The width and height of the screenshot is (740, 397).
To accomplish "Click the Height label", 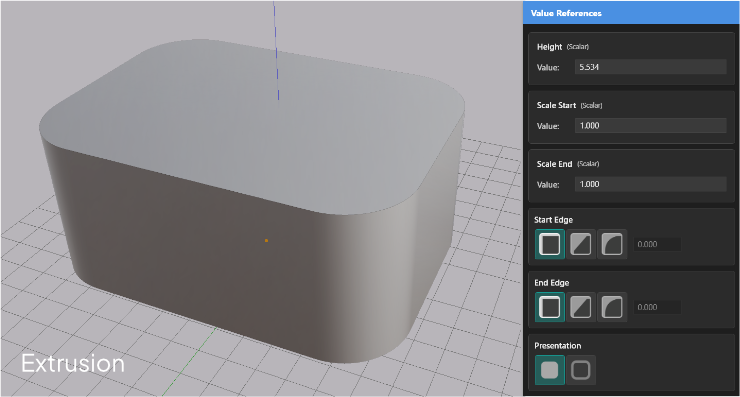I will click(x=549, y=47).
